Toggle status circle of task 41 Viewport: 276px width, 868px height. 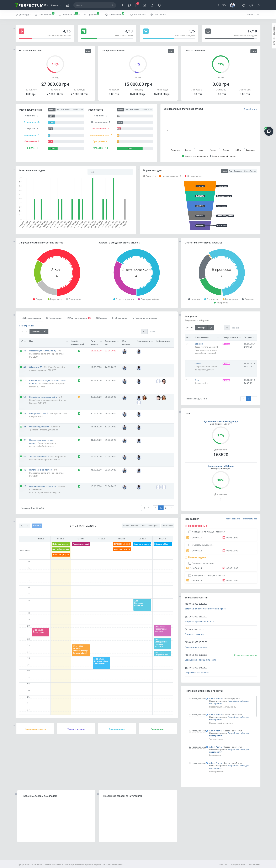[21, 367]
